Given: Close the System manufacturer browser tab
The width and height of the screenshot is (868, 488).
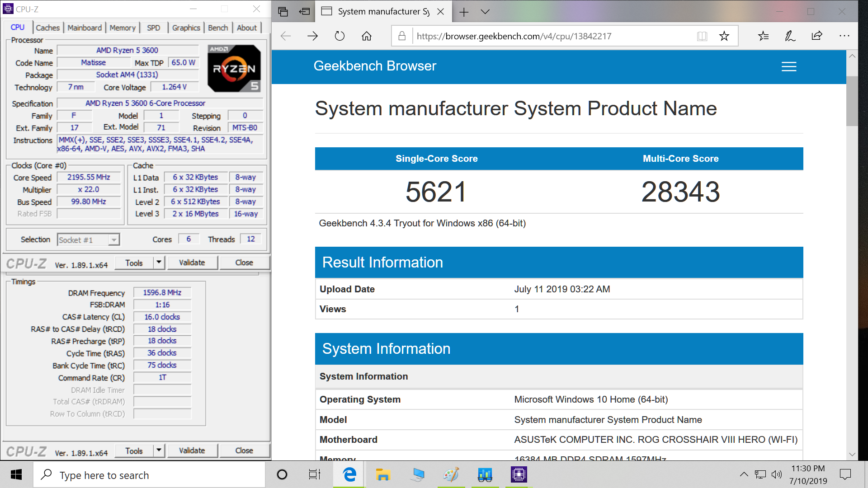Looking at the screenshot, I should pyautogui.click(x=440, y=12).
